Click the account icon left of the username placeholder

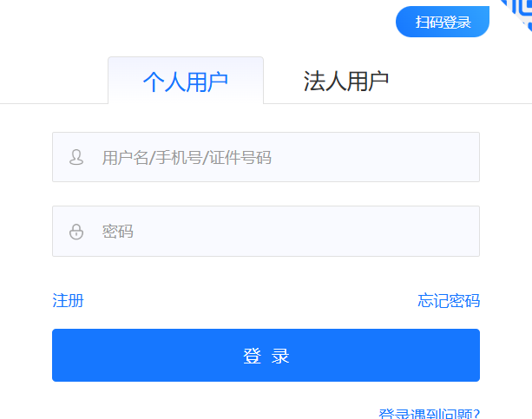(x=76, y=158)
